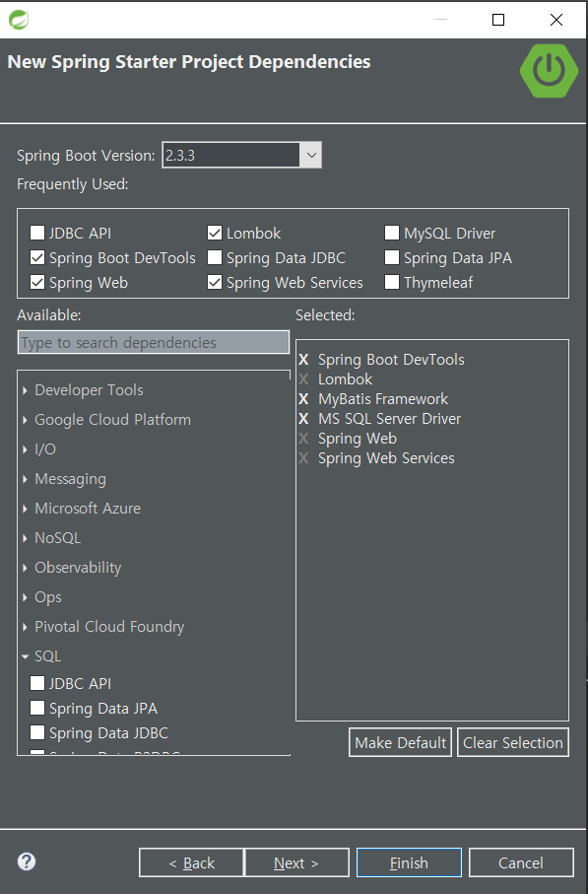
Task: Check frequently used Spring Data JPA
Action: click(392, 257)
